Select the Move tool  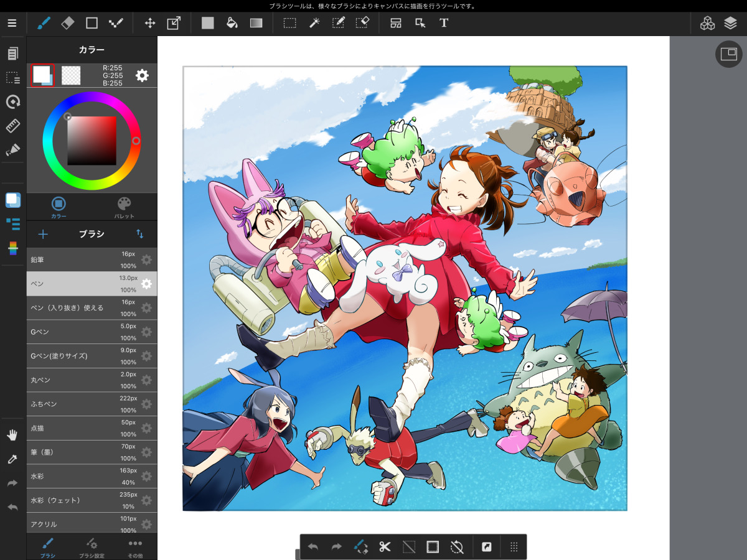tap(150, 23)
